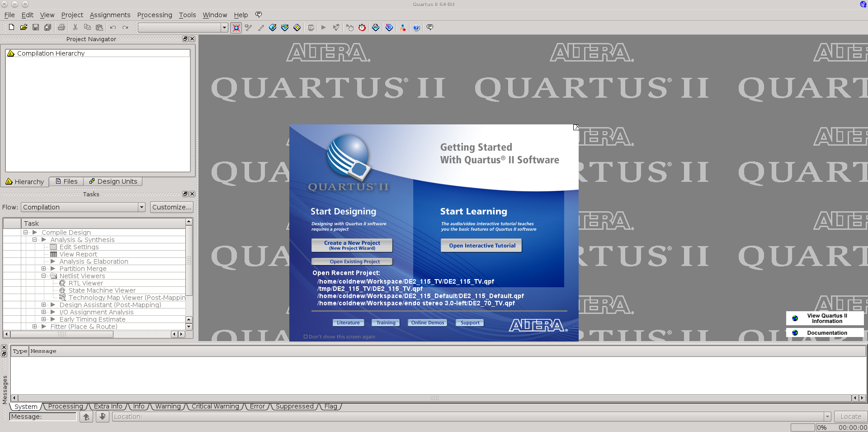Switch to the Suppressed messages tab
This screenshot has width=868, height=432.
point(294,406)
